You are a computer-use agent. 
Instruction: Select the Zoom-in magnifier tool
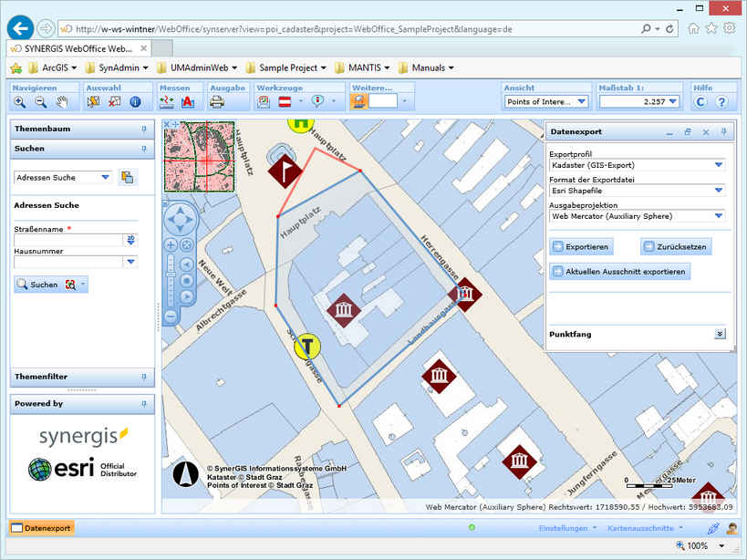[x=19, y=101]
